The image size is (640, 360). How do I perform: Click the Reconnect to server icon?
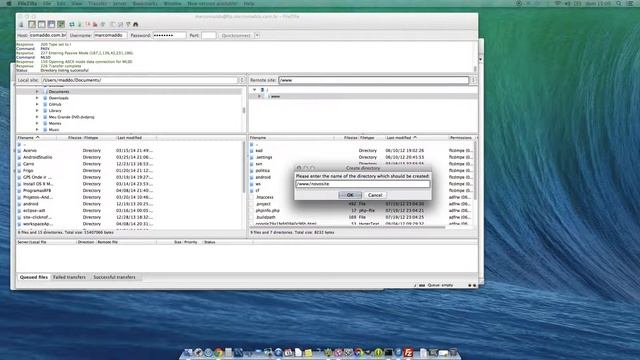tap(103, 24)
